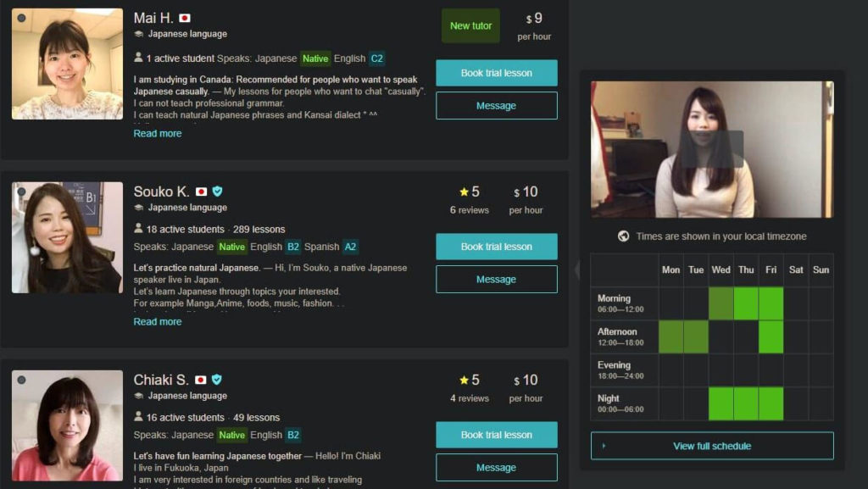Expand Souko K.'s description with Read more
Viewport: 868px width, 489px height.
157,321
